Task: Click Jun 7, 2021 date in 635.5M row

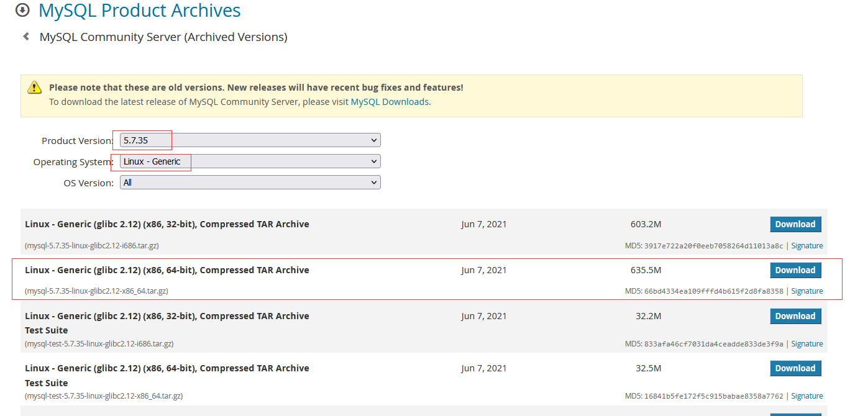Action: pos(484,270)
